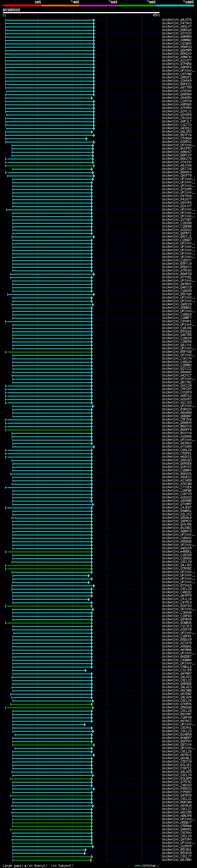197x868 pixels.
Task: Open hit UniRef100_P47903
Action: (177, 23)
